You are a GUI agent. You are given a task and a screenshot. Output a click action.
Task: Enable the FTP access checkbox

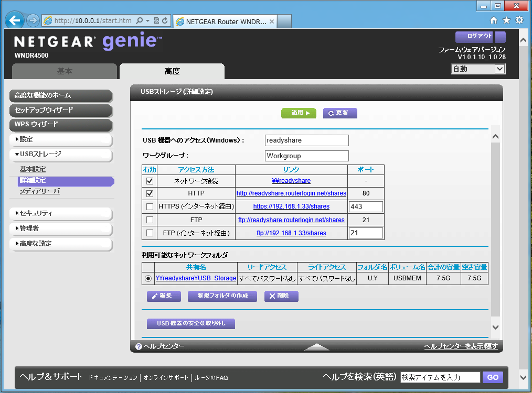[150, 220]
